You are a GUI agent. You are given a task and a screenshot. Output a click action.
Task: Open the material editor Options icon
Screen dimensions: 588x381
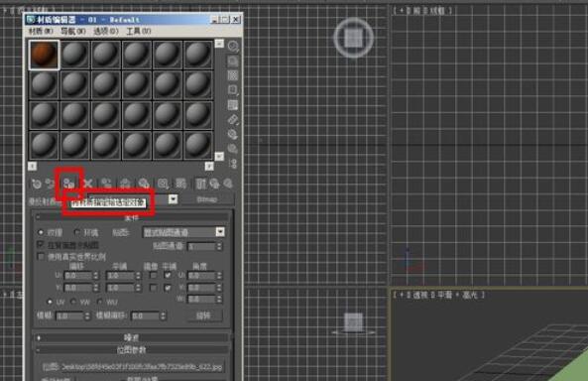pos(233,134)
